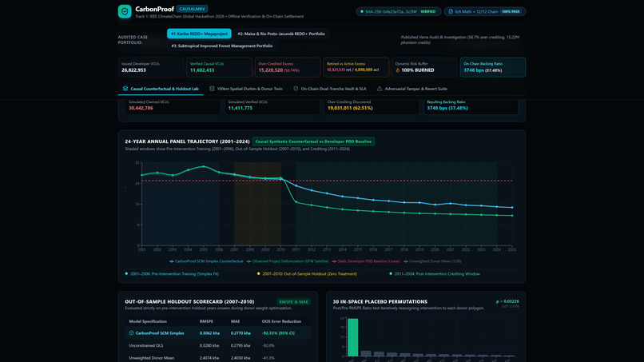The image size is (644, 362).
Task: Toggle Unweighted Donor Mean legend series
Action: click(432, 261)
